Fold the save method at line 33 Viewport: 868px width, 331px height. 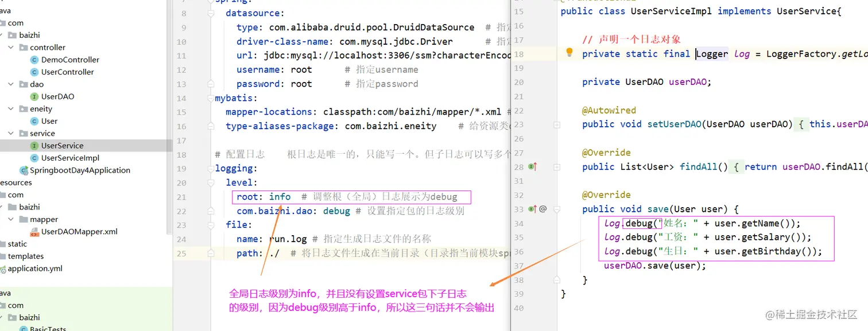click(x=556, y=209)
